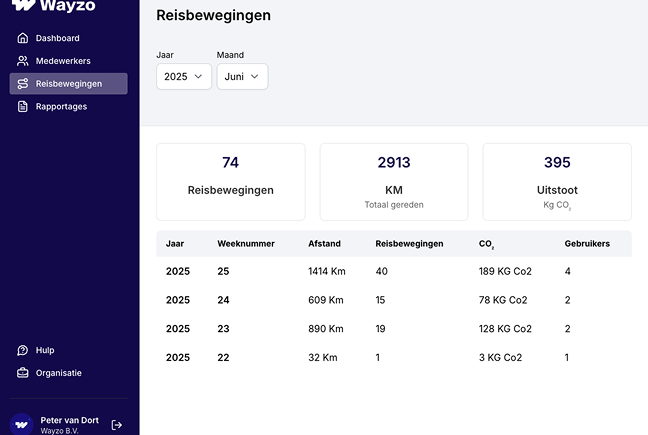Click the Organisatie briefcase icon
648x435 pixels.
pos(23,373)
